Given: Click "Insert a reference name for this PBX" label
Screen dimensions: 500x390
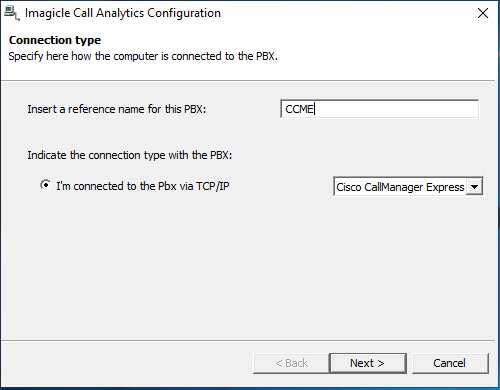Looking at the screenshot, I should pos(117,109).
